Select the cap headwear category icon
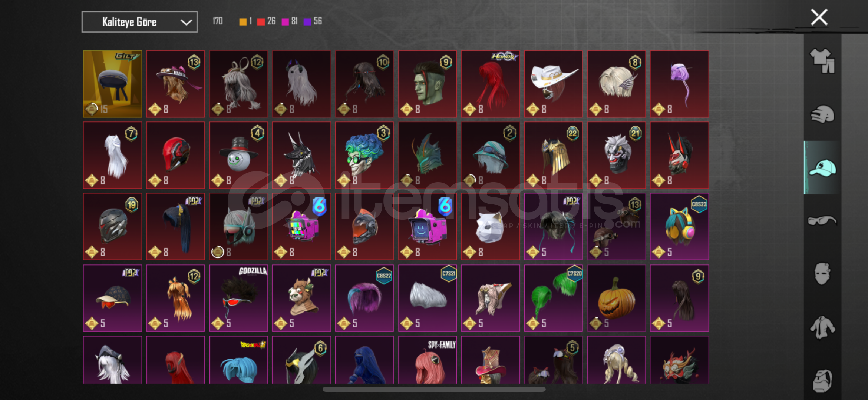 coord(822,167)
